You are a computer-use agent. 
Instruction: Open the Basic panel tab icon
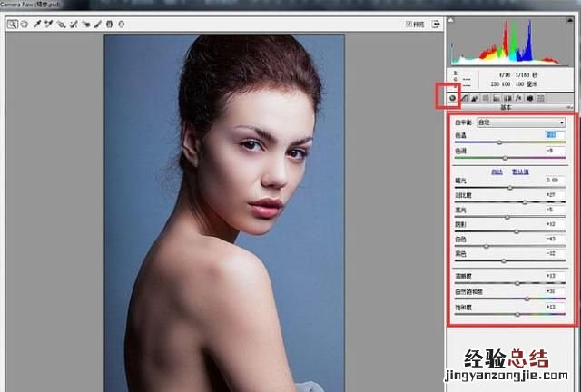click(x=451, y=97)
